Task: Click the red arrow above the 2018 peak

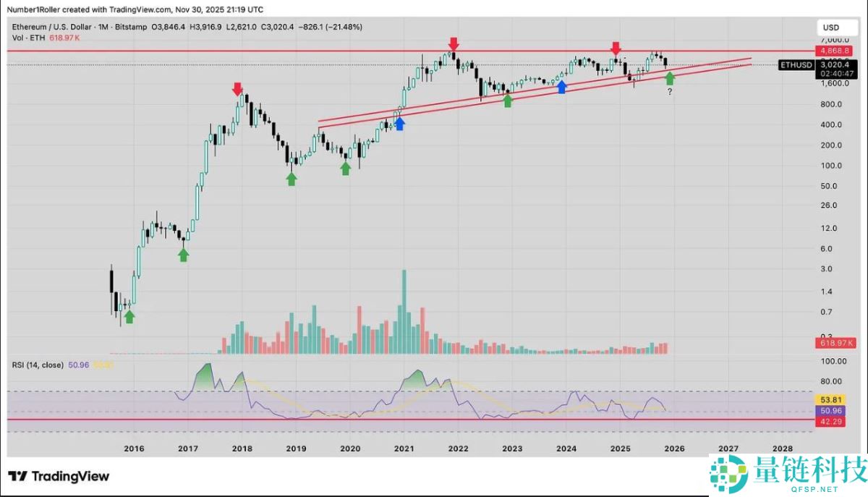Action: click(237, 90)
